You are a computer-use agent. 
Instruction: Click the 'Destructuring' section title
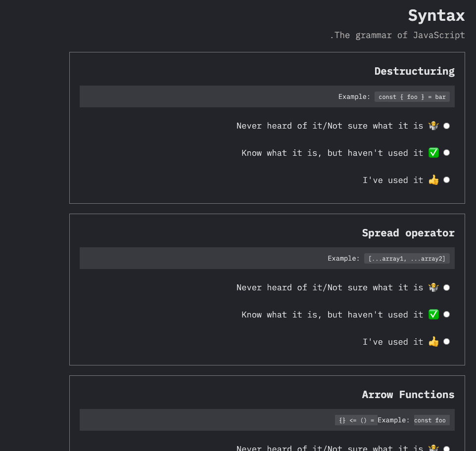pos(414,71)
